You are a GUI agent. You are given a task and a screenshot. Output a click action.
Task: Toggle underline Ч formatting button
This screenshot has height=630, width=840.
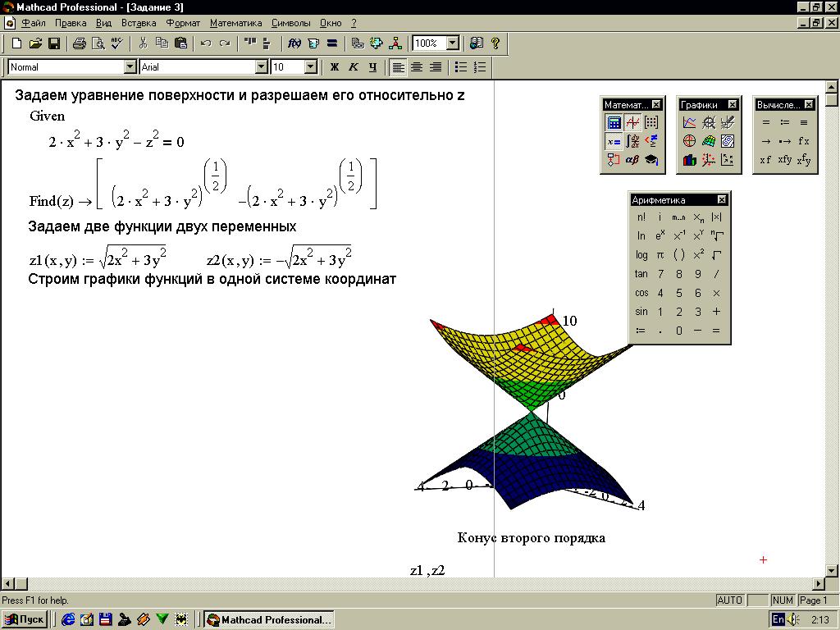click(x=373, y=67)
